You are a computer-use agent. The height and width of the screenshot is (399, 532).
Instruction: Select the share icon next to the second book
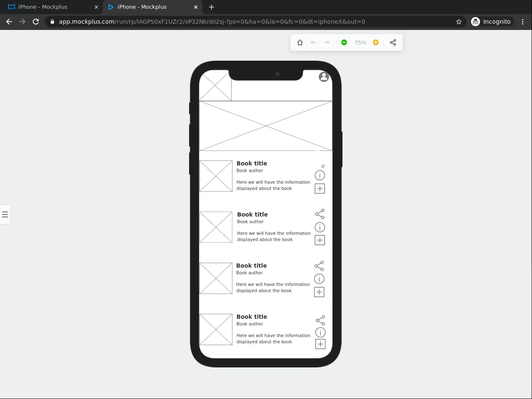point(320,214)
